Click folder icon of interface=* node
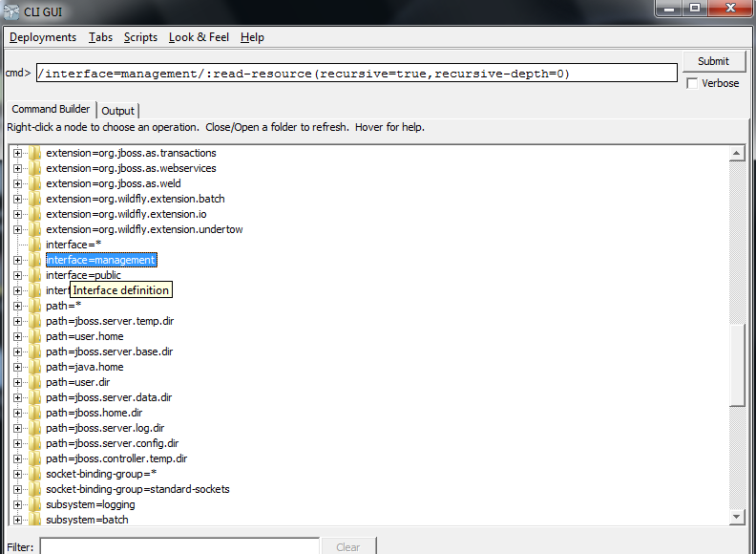The height and width of the screenshot is (554, 756). click(x=34, y=245)
